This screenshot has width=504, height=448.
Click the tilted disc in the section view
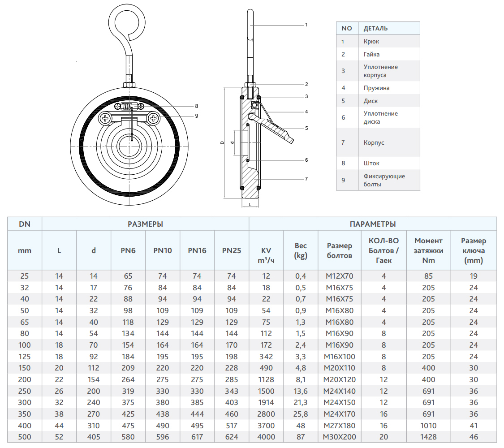[274, 130]
